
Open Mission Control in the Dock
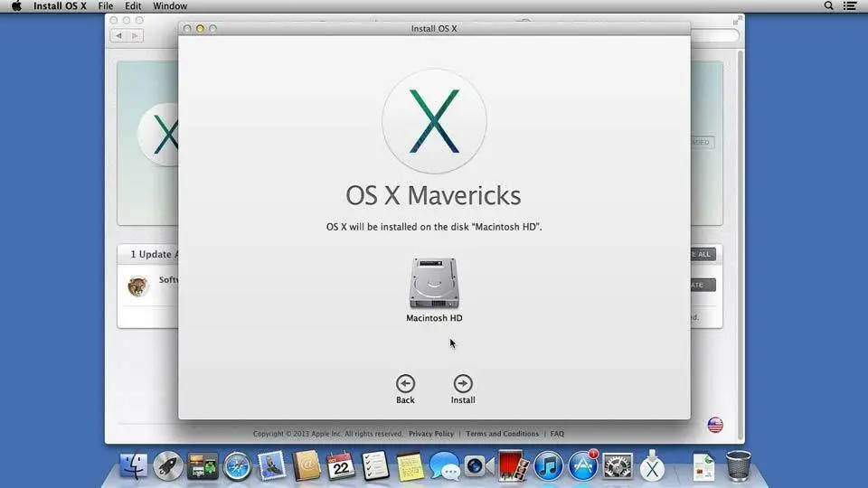203,466
